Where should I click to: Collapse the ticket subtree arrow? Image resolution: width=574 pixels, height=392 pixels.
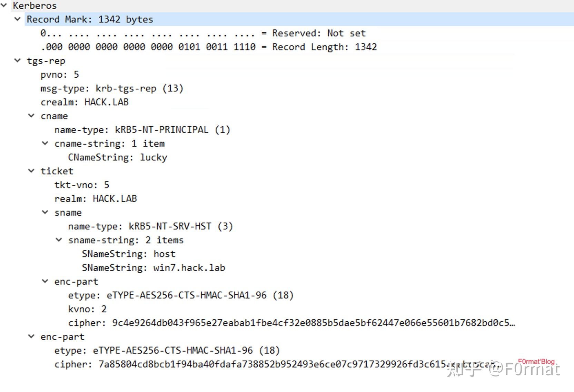pos(31,171)
